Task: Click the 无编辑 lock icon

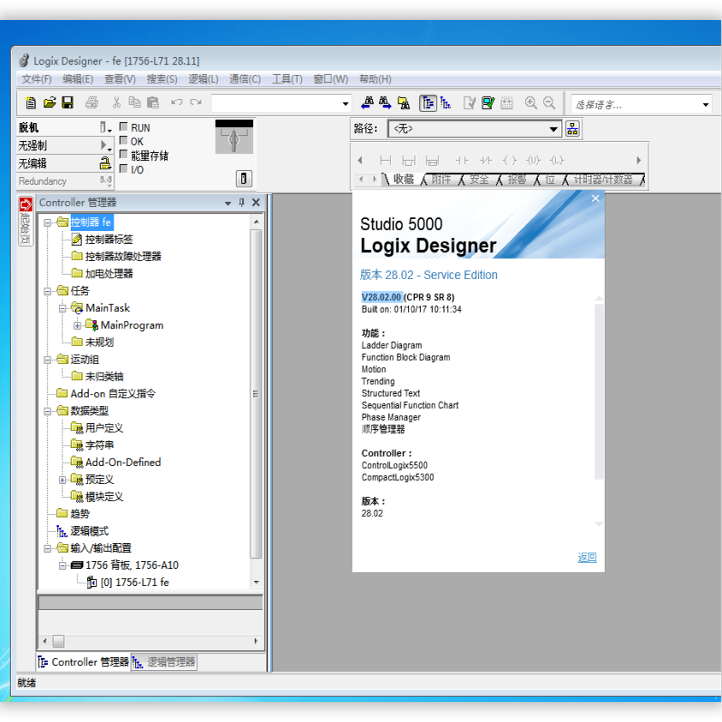Action: coord(105,163)
